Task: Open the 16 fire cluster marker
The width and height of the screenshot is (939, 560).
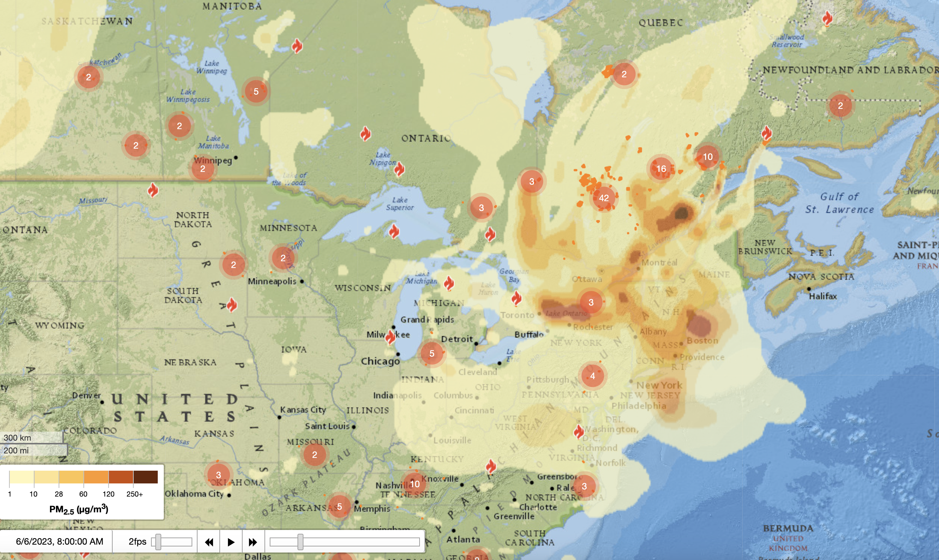Action: click(661, 169)
